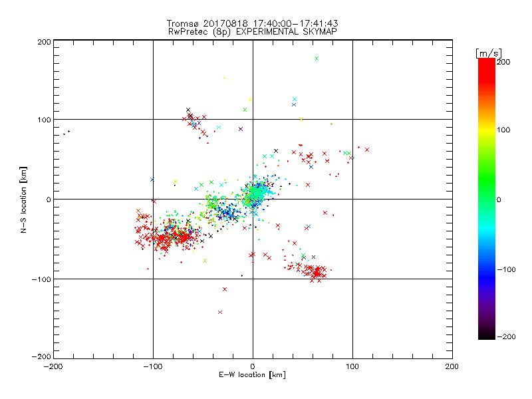Screen dimensions: 532x399
Task: Click the E-W axis tick label "100"
Action: click(352, 366)
